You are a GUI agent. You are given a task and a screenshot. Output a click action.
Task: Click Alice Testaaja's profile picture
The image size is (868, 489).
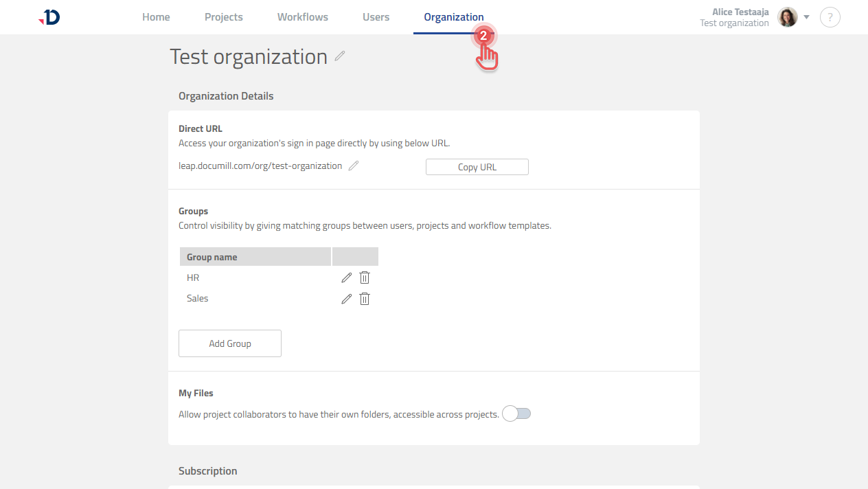coord(787,17)
